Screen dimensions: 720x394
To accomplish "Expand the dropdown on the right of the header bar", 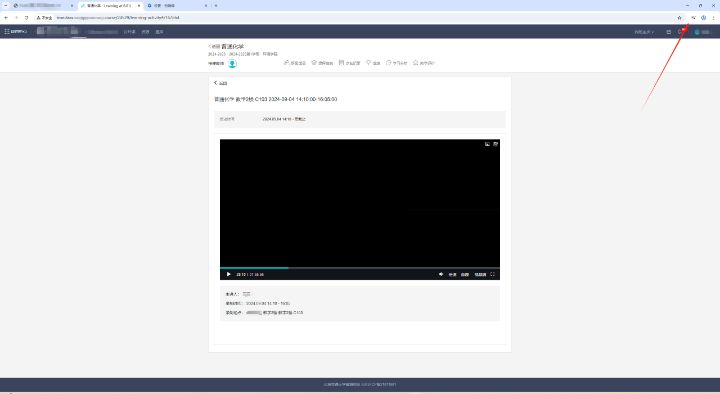I will point(644,32).
